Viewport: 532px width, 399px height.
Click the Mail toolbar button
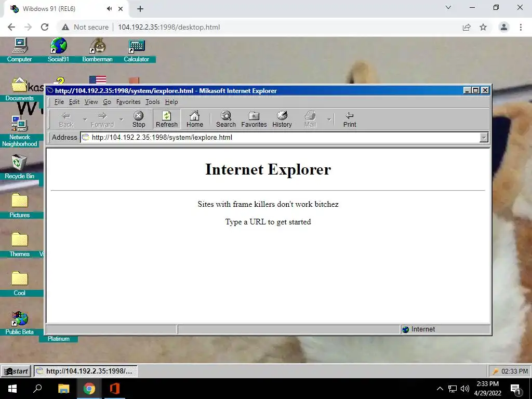coord(310,119)
